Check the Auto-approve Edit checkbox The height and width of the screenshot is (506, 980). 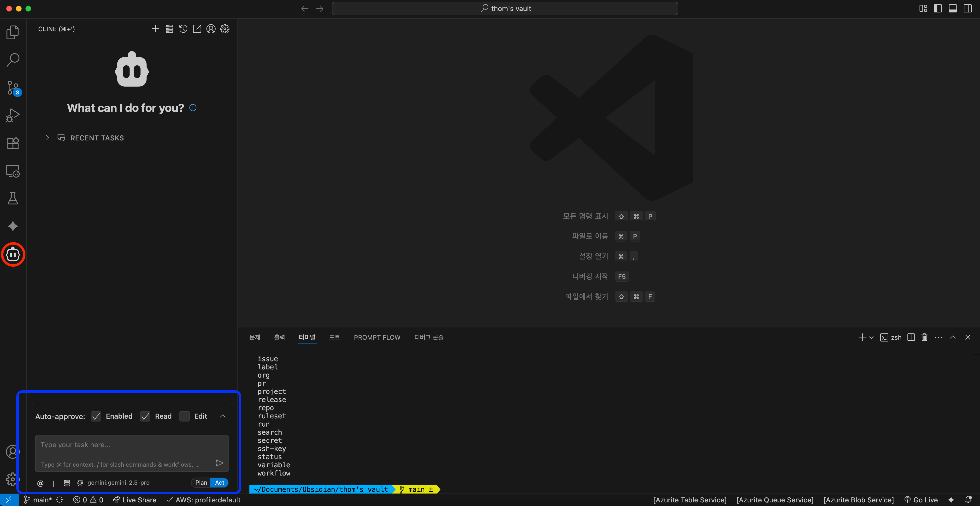coord(184,416)
